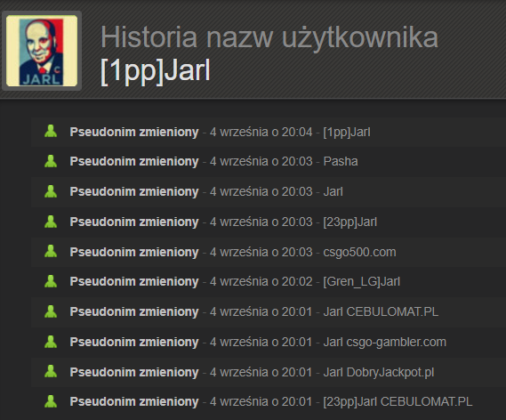Click green user icon beside [Gren_LG]Jarl entry

(x=51, y=281)
